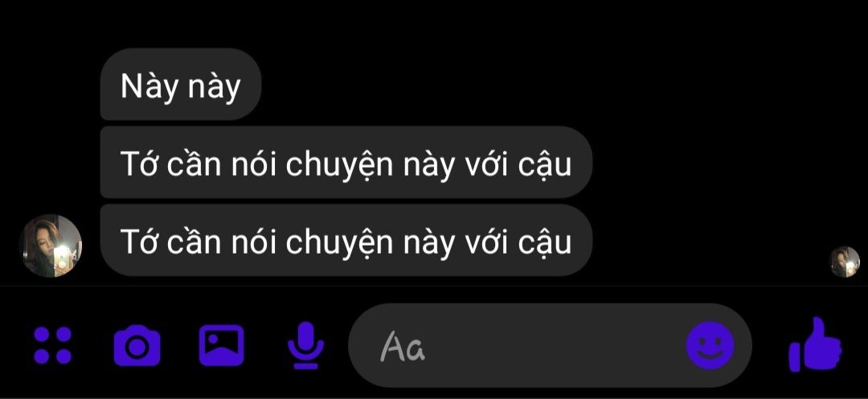Open the photo gallery picker icon
The height and width of the screenshot is (399, 868).
coord(222,345)
